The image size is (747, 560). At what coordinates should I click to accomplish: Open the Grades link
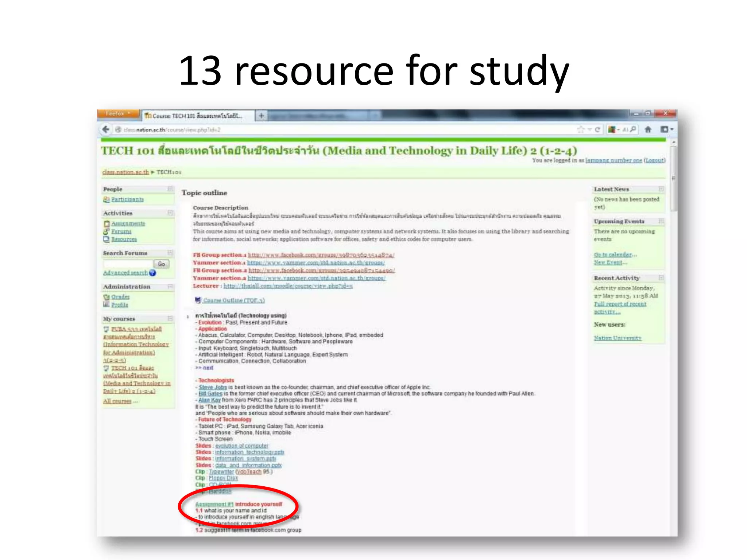(x=120, y=297)
